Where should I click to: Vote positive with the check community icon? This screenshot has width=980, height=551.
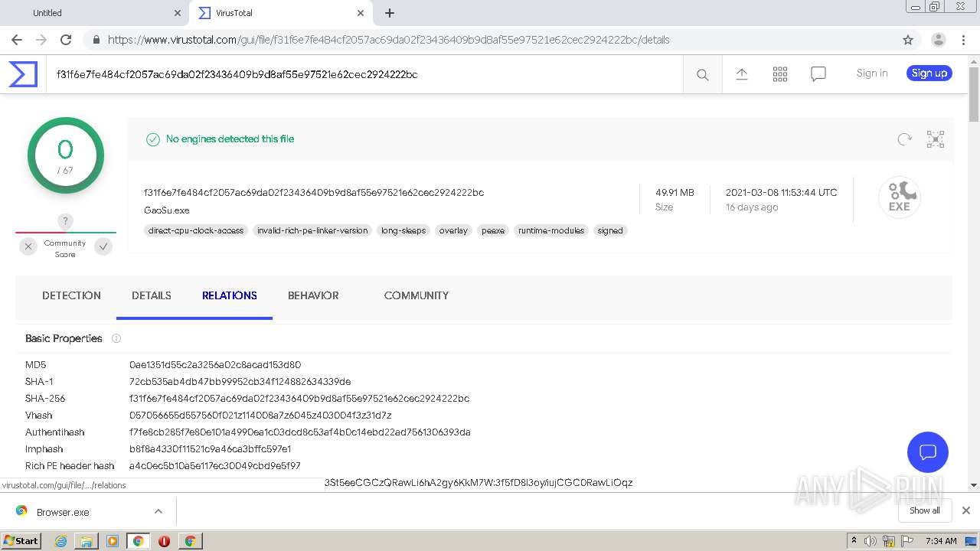(x=103, y=246)
